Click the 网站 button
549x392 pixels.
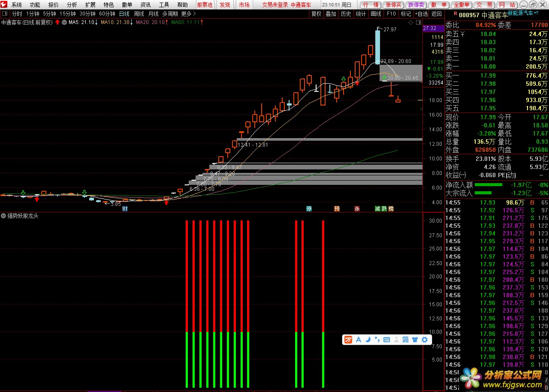(507, 5)
